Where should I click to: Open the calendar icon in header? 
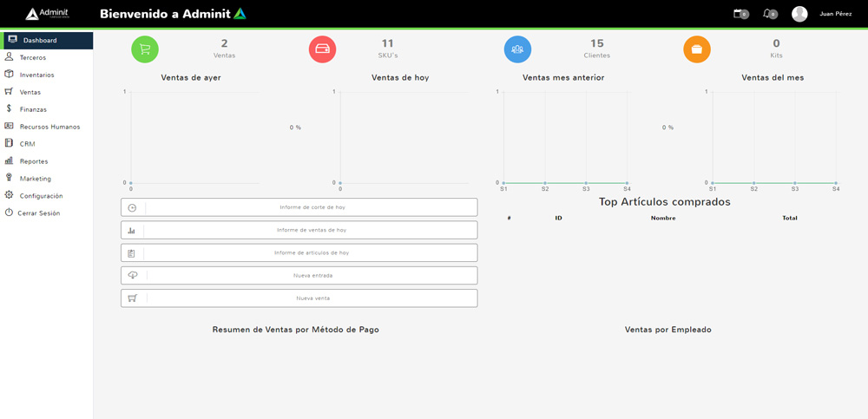tap(740, 14)
